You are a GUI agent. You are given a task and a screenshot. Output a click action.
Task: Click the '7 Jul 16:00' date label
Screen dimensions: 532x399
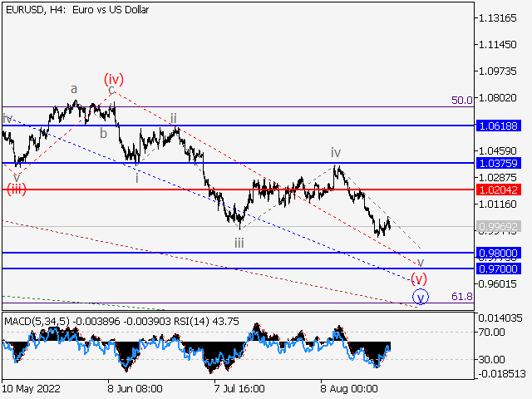(x=239, y=388)
